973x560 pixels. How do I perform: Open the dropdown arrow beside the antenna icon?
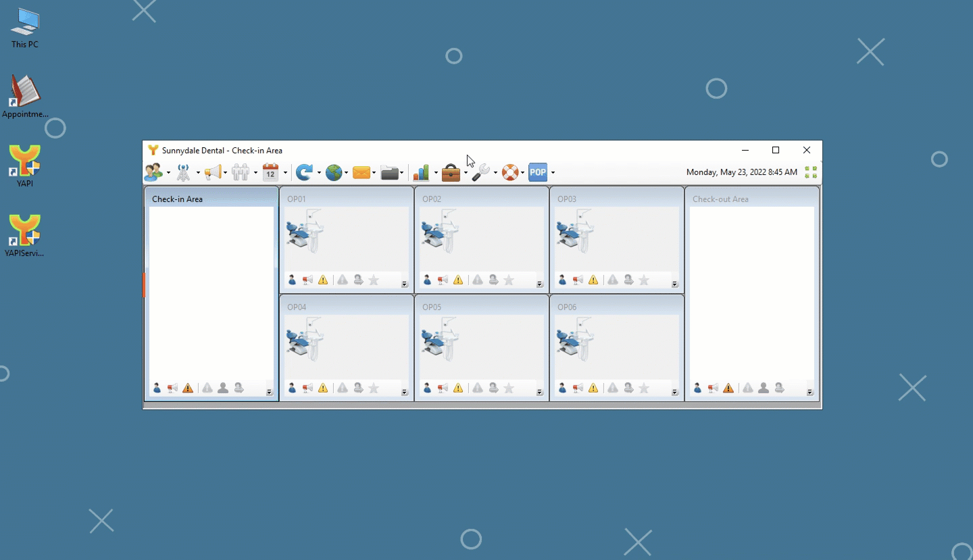[198, 173]
